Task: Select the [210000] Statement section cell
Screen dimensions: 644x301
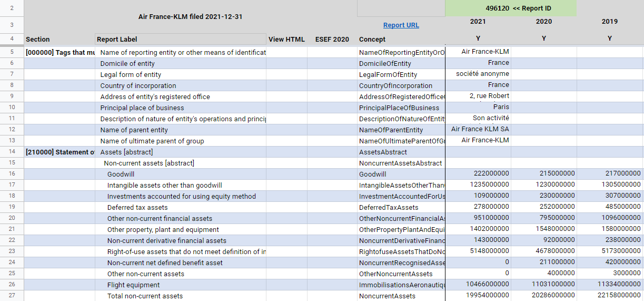Action: point(60,152)
